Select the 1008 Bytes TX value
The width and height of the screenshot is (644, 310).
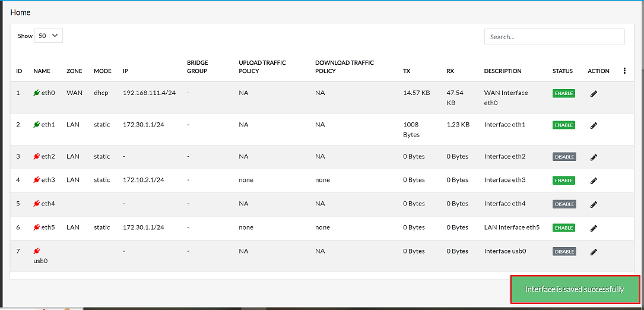click(x=411, y=129)
